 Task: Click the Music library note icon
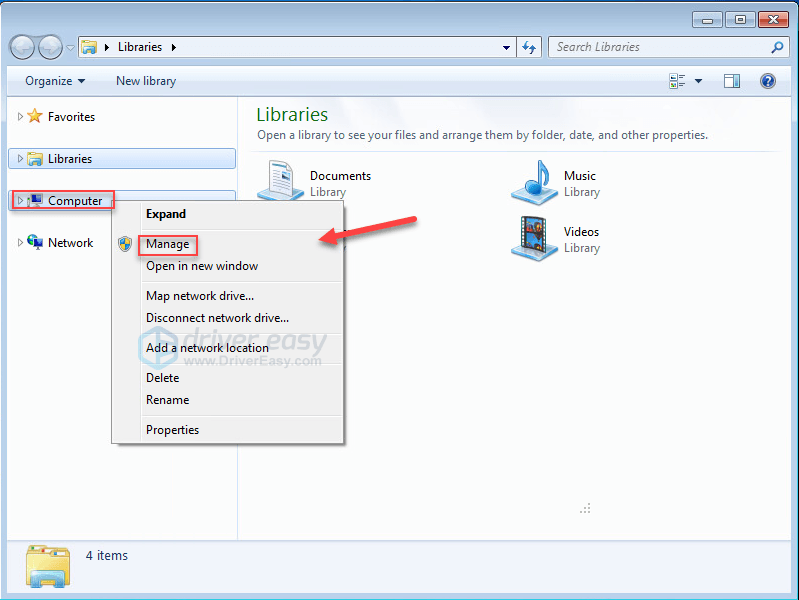click(534, 182)
